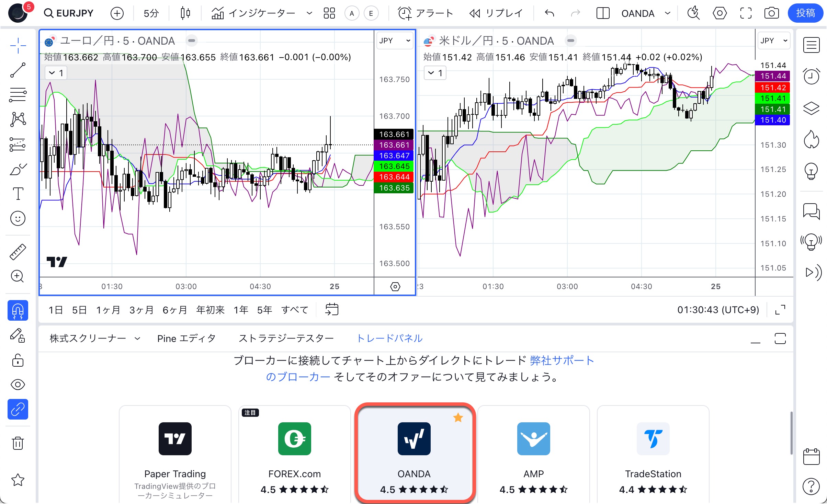
Task: Set the 年初来 time range
Action: (210, 310)
